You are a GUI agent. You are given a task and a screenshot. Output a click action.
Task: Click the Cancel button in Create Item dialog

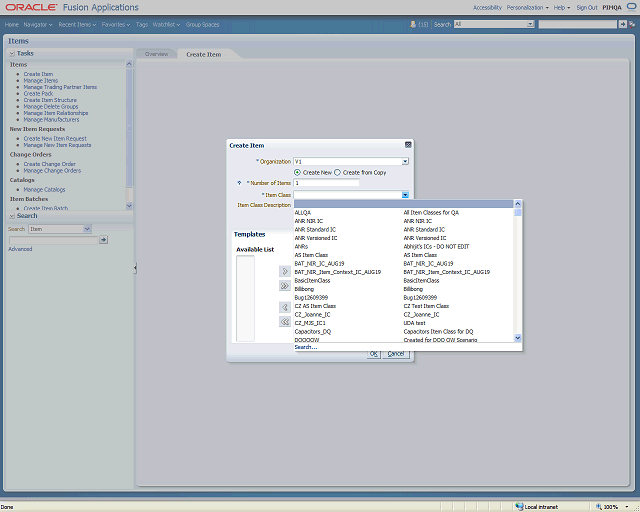[x=396, y=354]
